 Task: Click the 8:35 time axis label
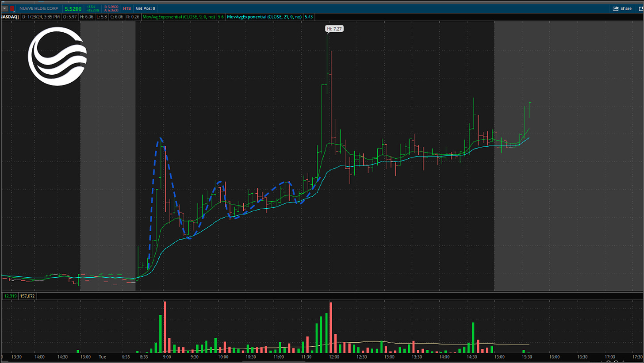[x=145, y=357]
